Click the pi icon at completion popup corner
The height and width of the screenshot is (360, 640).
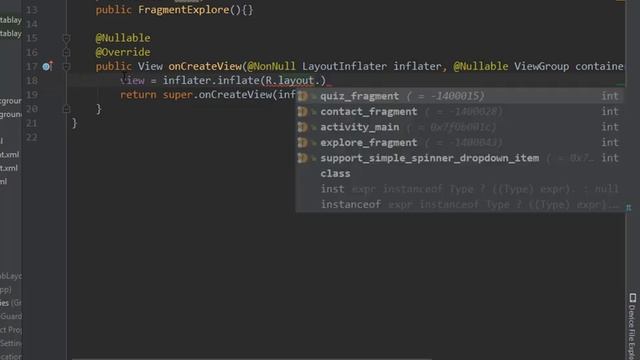coord(629,208)
